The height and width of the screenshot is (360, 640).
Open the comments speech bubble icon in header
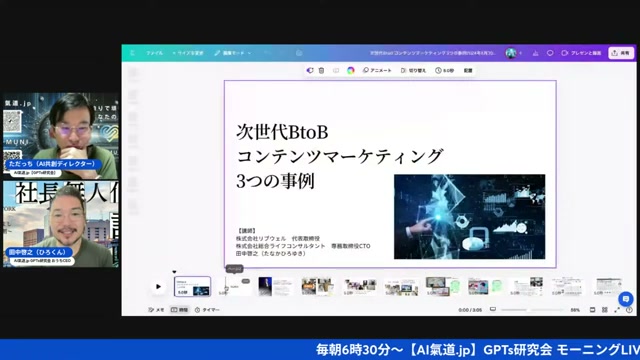[x=550, y=53]
